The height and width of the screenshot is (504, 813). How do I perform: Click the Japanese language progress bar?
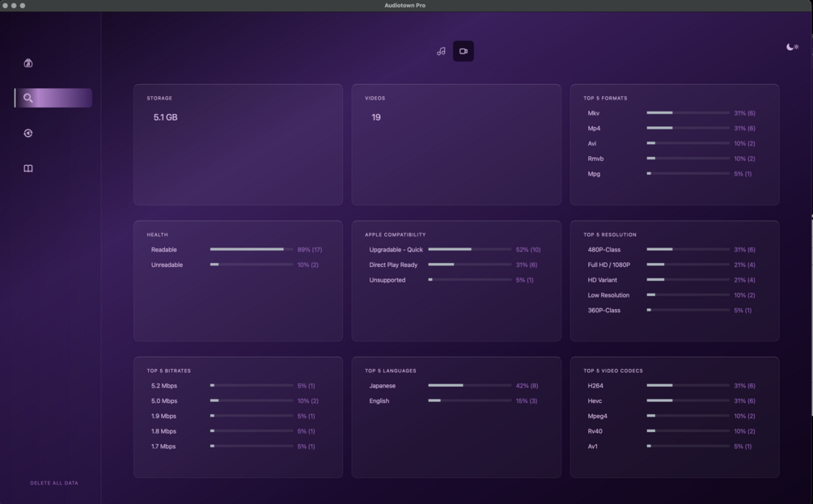(x=470, y=385)
